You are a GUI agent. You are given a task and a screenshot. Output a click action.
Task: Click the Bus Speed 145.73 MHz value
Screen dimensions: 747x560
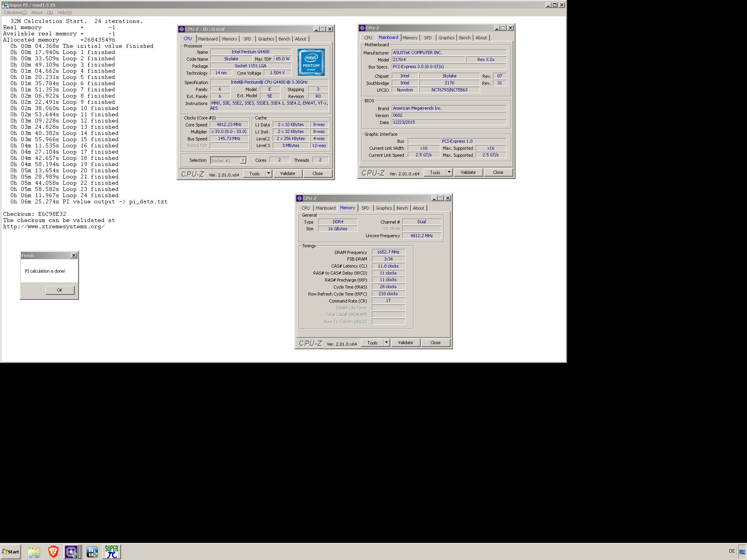229,139
